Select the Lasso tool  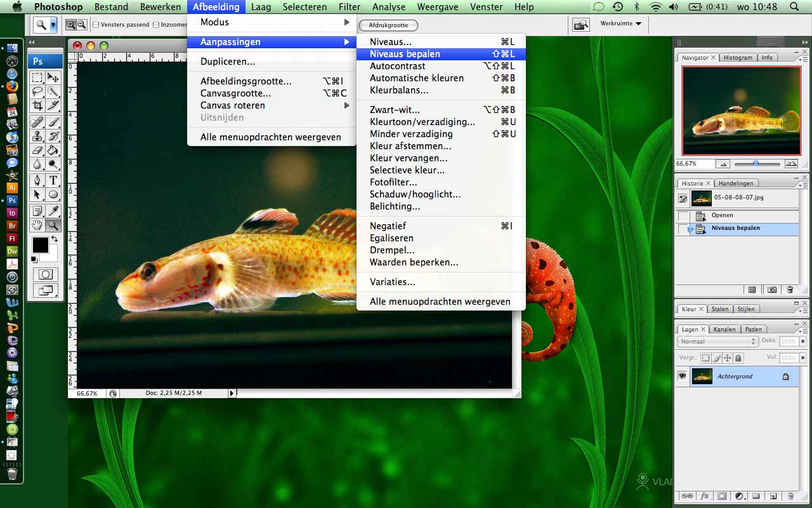click(37, 91)
